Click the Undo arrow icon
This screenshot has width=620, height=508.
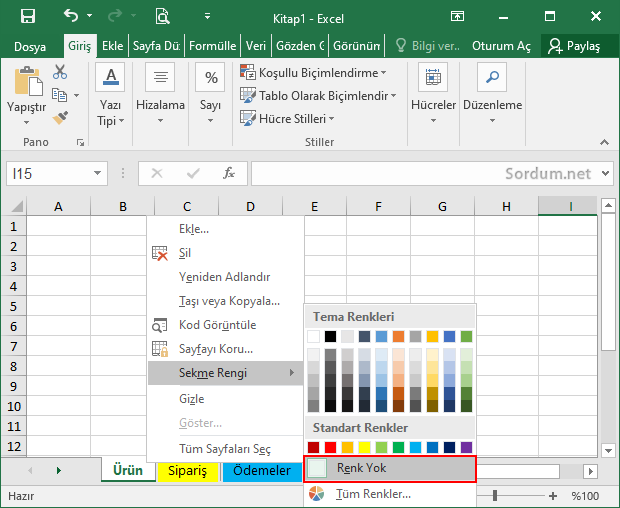[71, 16]
